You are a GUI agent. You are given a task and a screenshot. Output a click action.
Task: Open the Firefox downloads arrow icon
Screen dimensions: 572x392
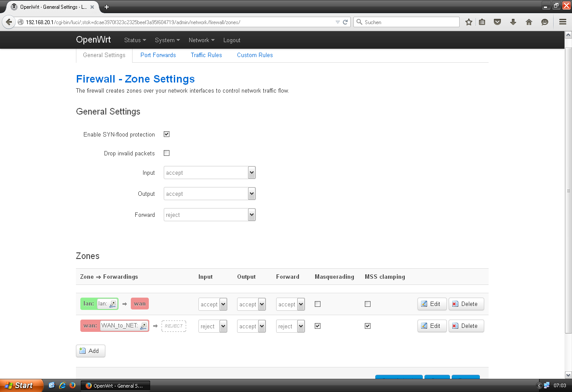pyautogui.click(x=513, y=22)
